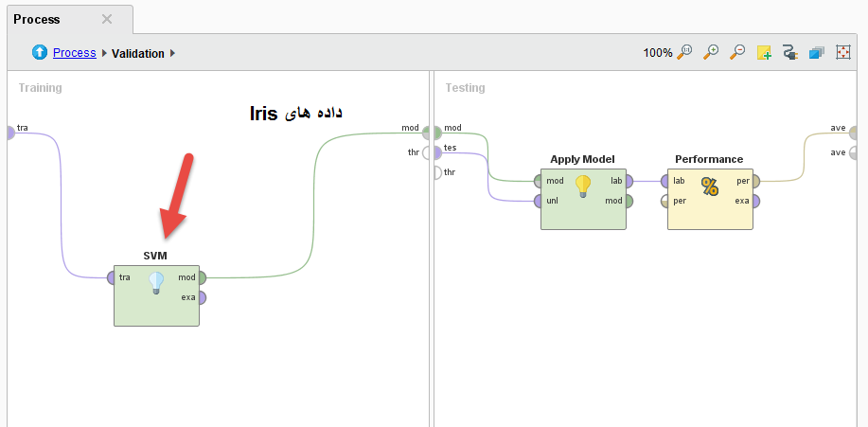This screenshot has height=427, width=868.
Task: Expand the arrow after Process breadcrumb
Action: 104,54
